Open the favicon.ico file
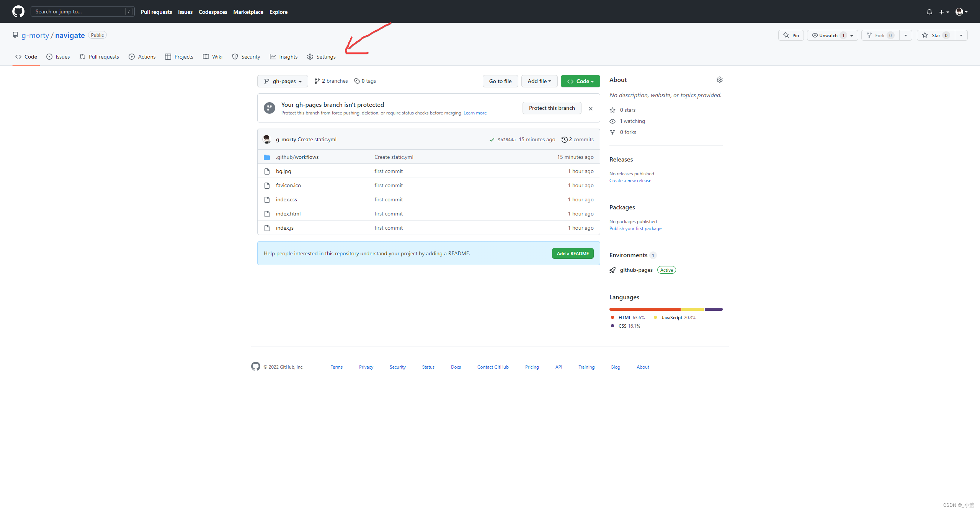 288,185
